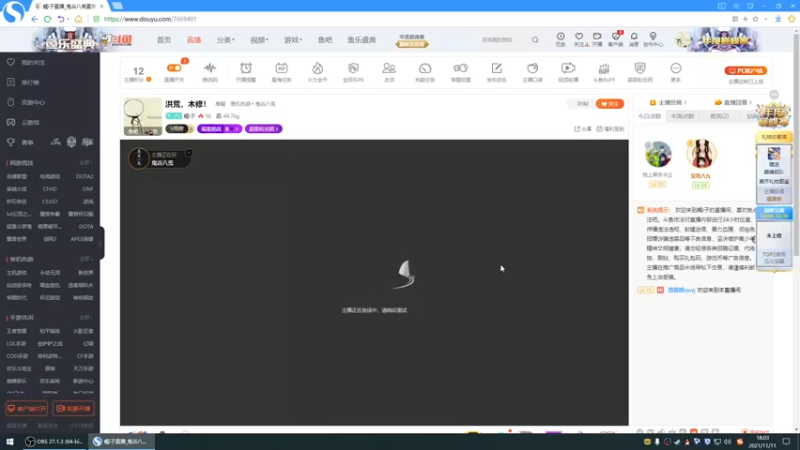Select CS:GO in game list

(49, 202)
